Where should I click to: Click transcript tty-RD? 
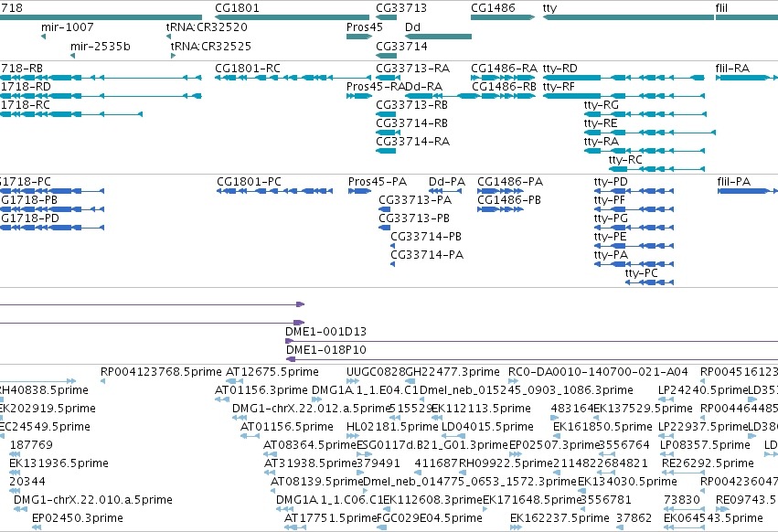pyautogui.click(x=623, y=78)
